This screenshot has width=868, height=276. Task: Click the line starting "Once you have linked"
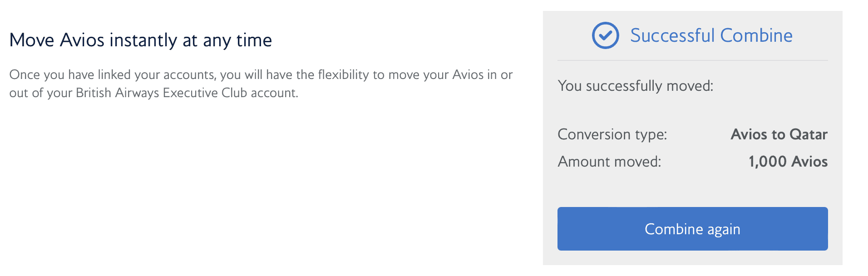pos(261,74)
